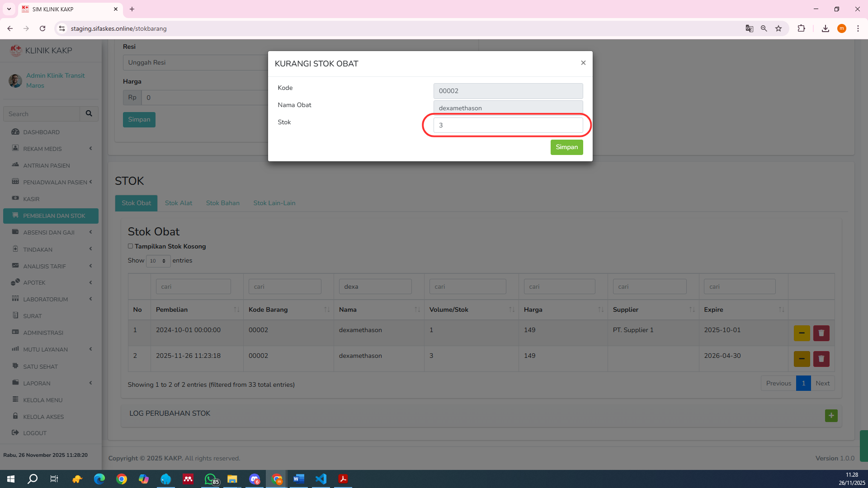This screenshot has width=868, height=488.
Task: Toggle Tampilkan Stok Kosong checkbox
Action: point(130,246)
